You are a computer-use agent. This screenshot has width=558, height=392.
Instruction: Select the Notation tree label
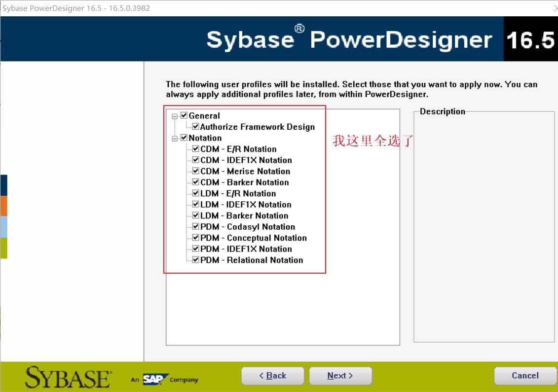[205, 138]
